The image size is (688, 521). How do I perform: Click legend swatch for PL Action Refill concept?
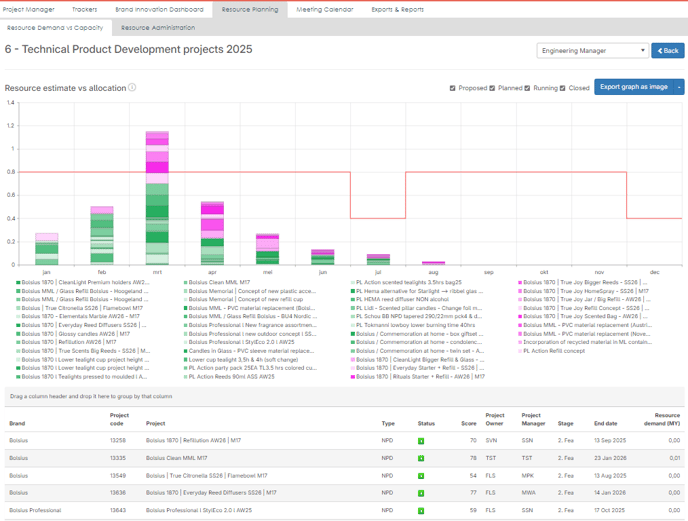coord(520,351)
